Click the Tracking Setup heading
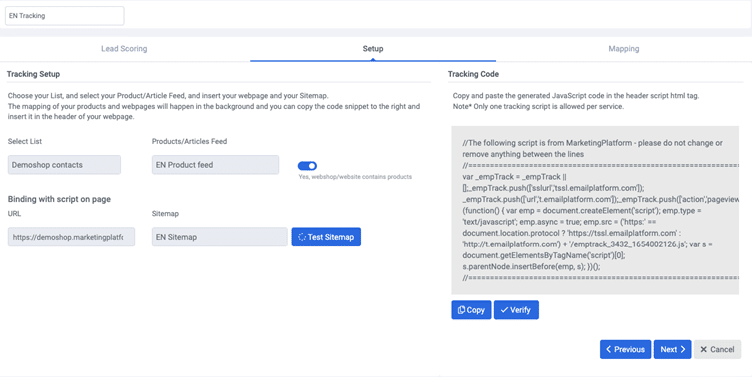This screenshot has width=752, height=377. click(33, 74)
